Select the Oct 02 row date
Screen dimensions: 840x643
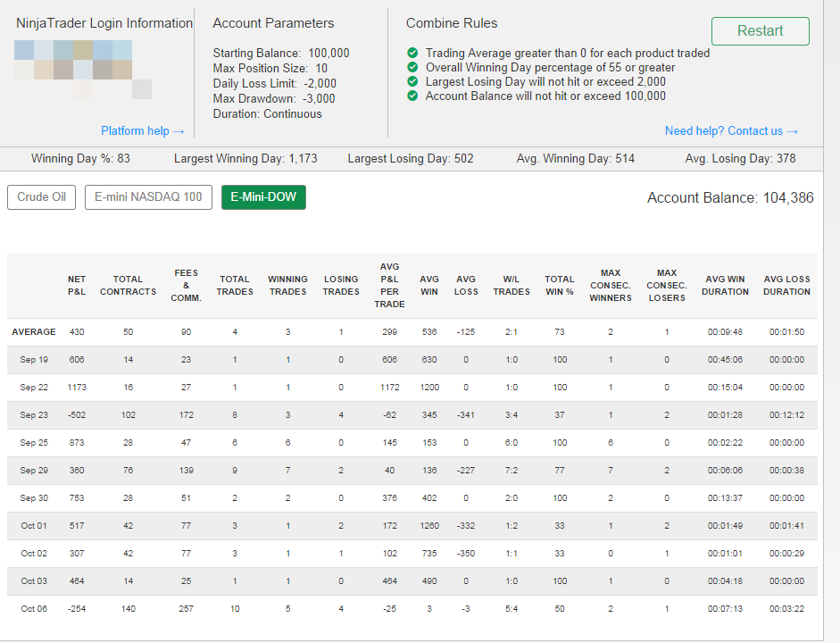(x=34, y=554)
